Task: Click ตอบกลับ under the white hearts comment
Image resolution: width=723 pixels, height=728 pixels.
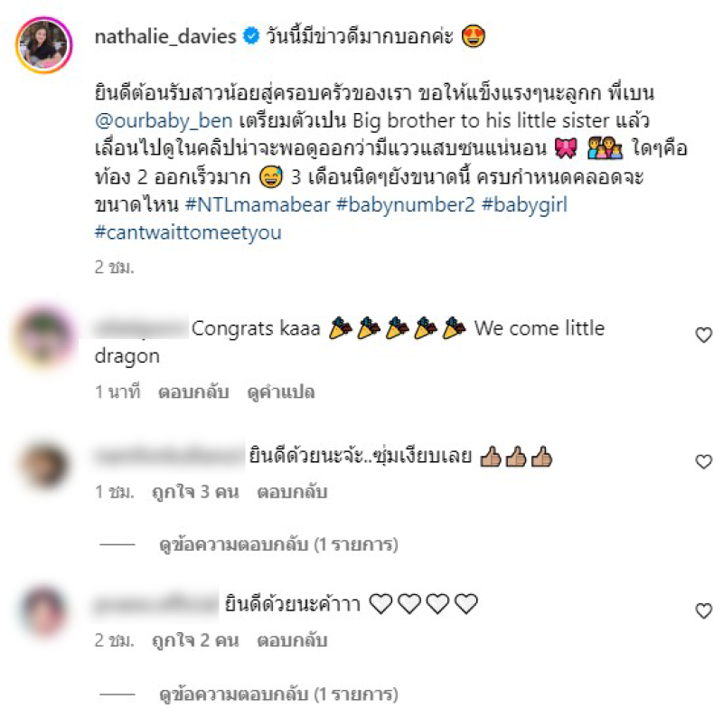Action: [x=292, y=640]
